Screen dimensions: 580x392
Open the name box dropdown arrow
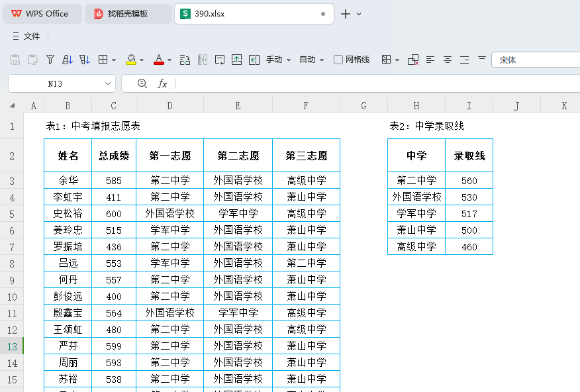click(x=108, y=83)
